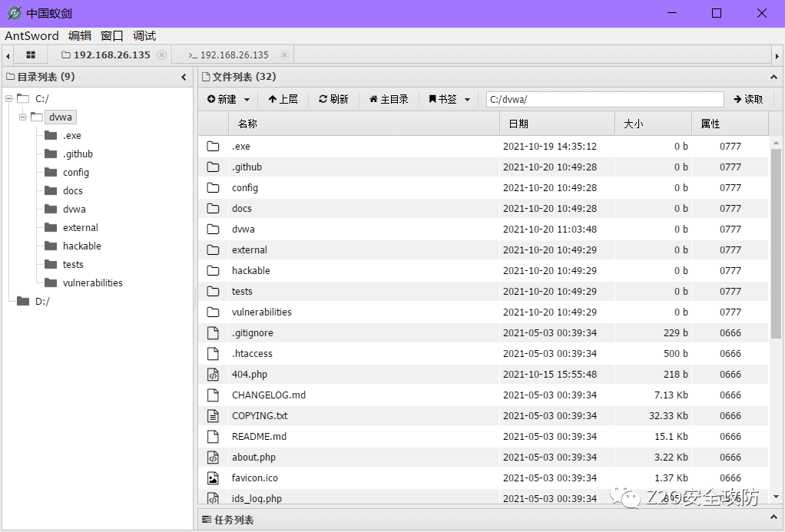Select .exe folder in directory tree
This screenshot has height=532, width=785.
(72, 136)
